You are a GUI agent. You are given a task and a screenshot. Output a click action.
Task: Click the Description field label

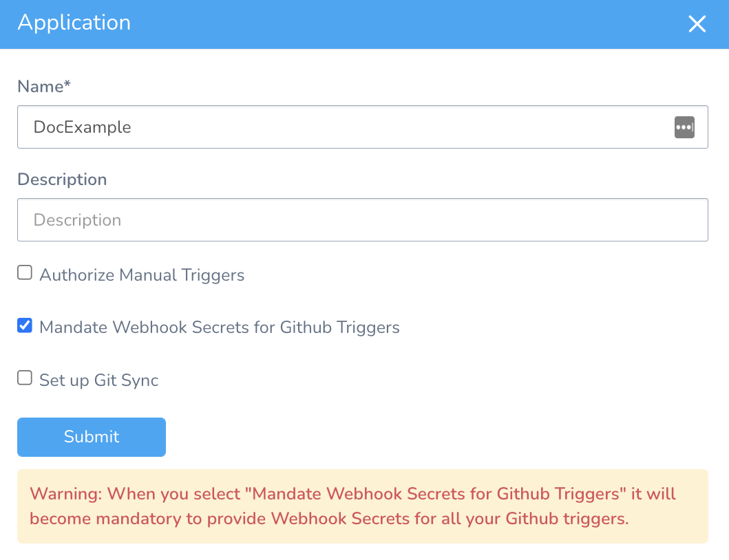(63, 180)
